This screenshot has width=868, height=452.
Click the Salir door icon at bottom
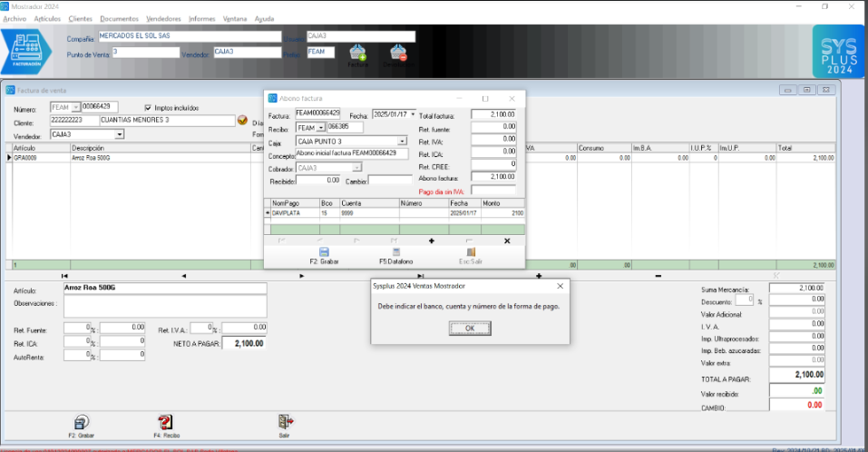(x=285, y=422)
